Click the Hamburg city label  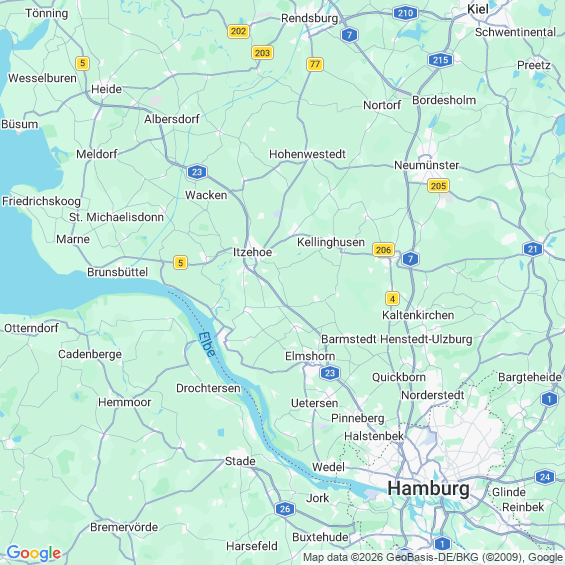[x=428, y=489]
